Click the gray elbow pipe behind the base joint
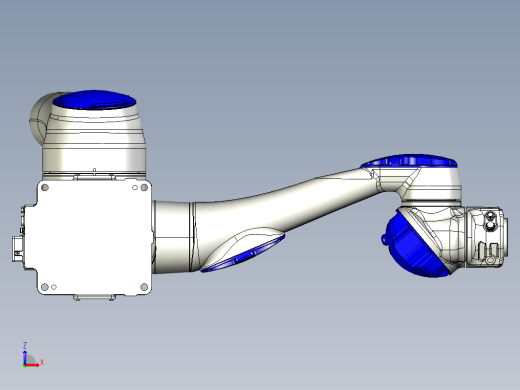 pyautogui.click(x=41, y=119)
